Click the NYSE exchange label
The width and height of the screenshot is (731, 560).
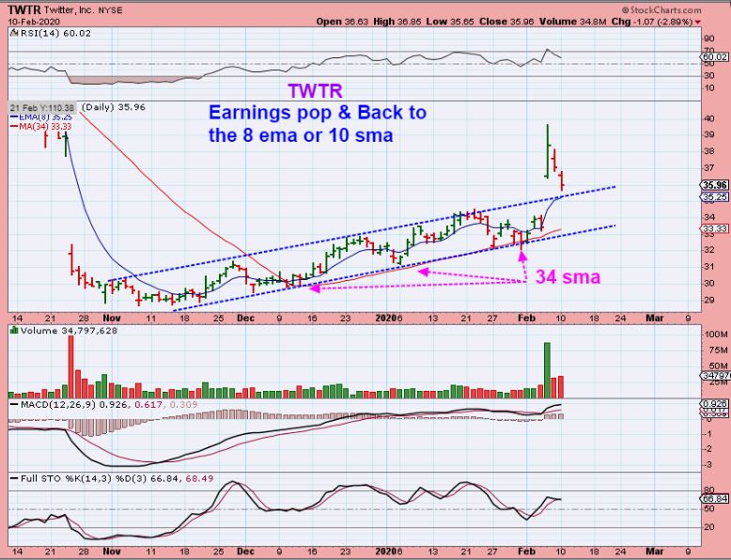(110, 10)
